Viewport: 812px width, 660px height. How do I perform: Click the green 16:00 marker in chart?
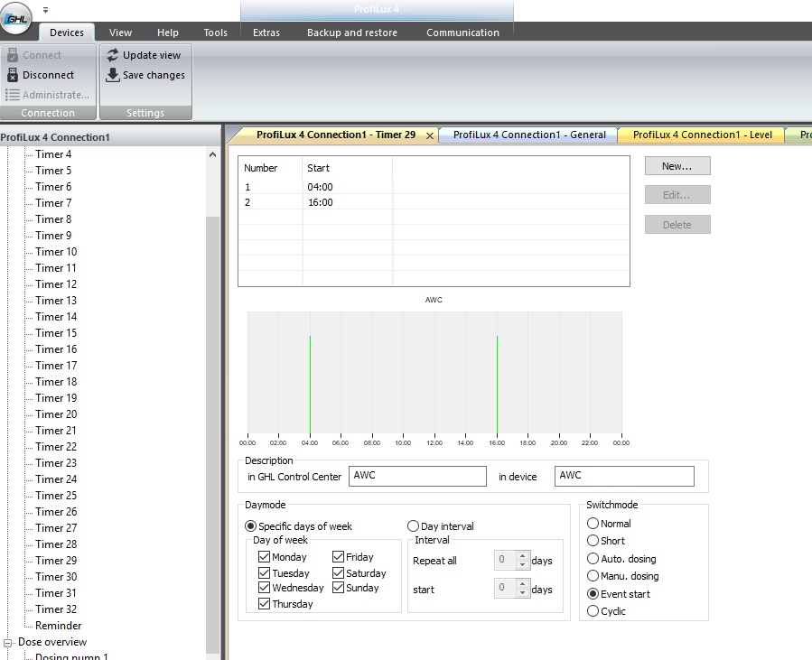click(x=497, y=385)
